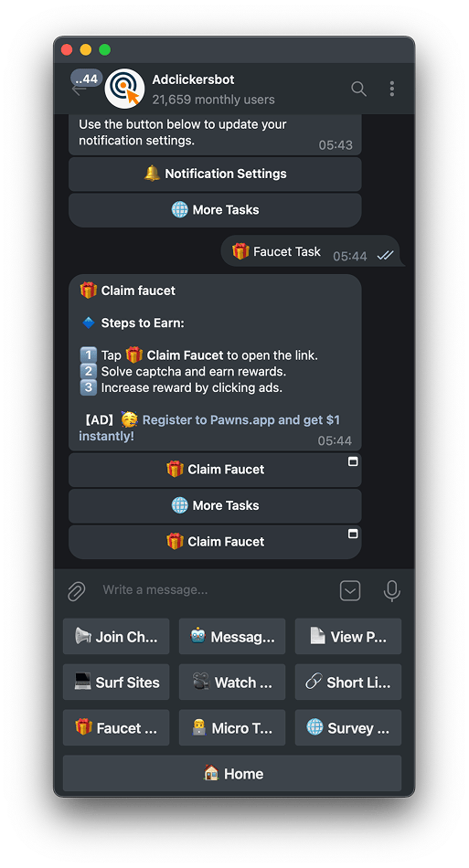The height and width of the screenshot is (868, 469).
Task: Follow the Register to Pawns.app link
Action: 209,428
